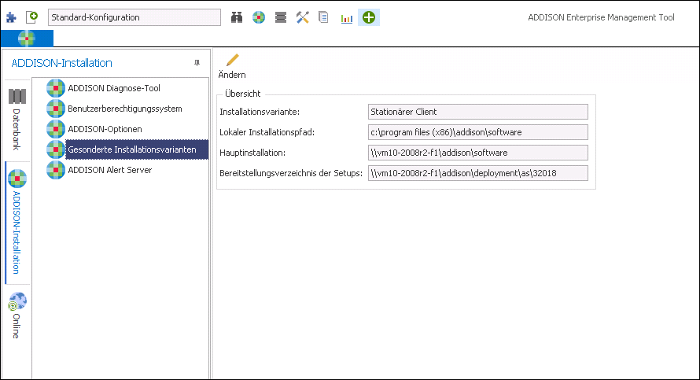Open the crossed tools icon
The image size is (700, 380).
point(302,17)
